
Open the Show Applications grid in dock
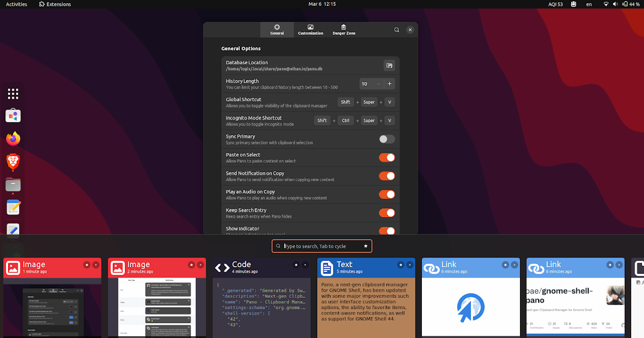coord(13,94)
